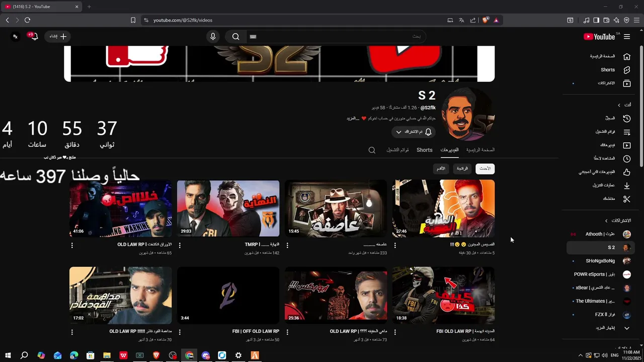
Task: Open SHoNgxBoNg subscription channel
Action: coord(601,261)
